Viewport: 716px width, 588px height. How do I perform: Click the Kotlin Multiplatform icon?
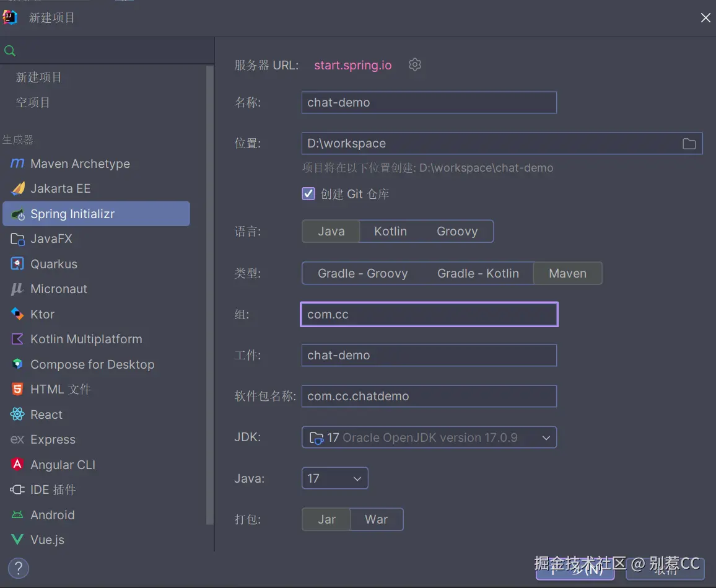click(x=17, y=339)
